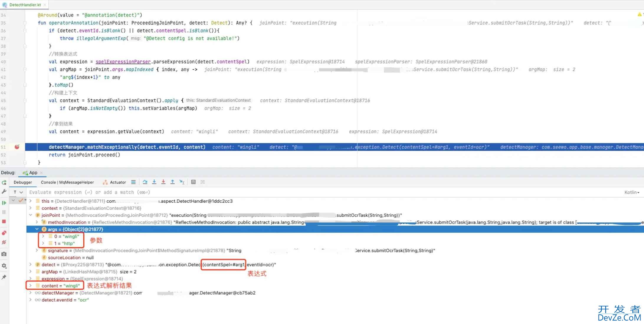Show execution point list icon
This screenshot has height=324, width=644.
133,182
